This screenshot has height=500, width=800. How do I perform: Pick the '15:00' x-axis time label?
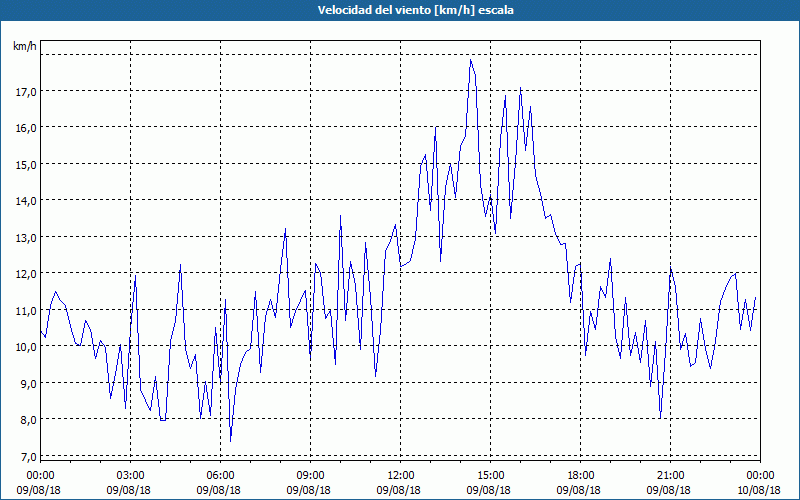pyautogui.click(x=490, y=476)
